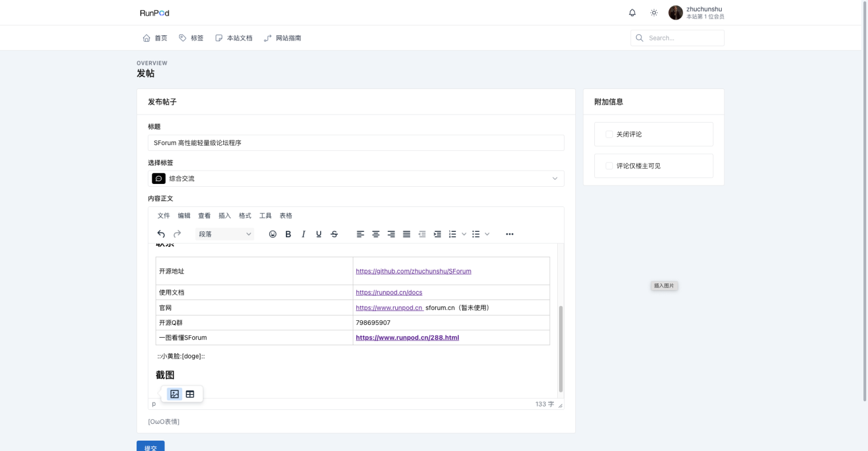Center align the paragraph
Screen dimensions: 868x451
[x=376, y=234]
